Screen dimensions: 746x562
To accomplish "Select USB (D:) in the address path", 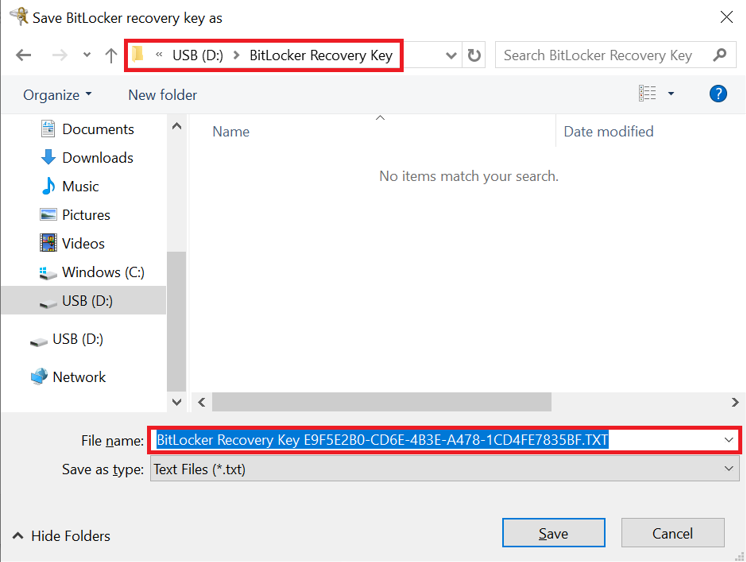I will pyautogui.click(x=197, y=55).
